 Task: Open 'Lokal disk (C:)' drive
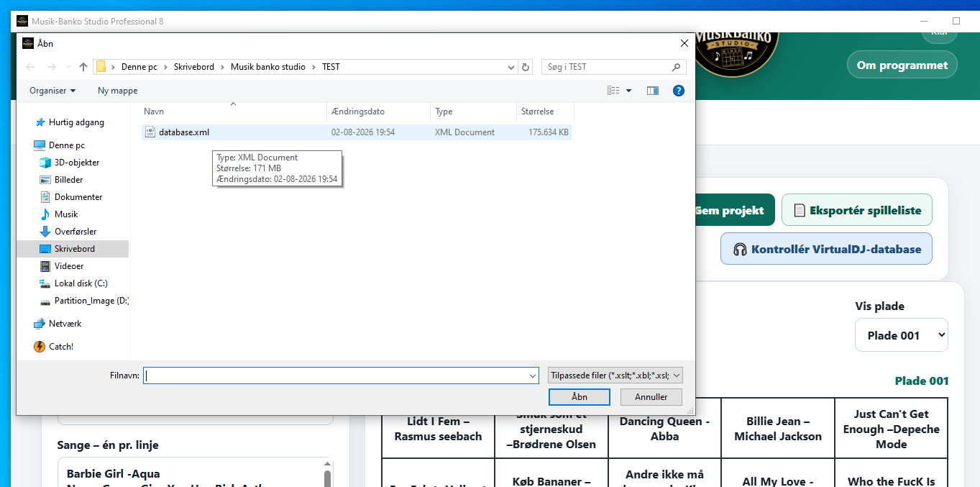[81, 283]
